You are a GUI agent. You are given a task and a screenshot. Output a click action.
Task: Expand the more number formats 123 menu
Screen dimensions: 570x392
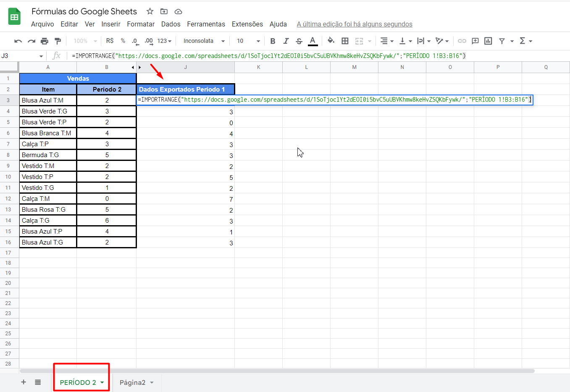[162, 41]
